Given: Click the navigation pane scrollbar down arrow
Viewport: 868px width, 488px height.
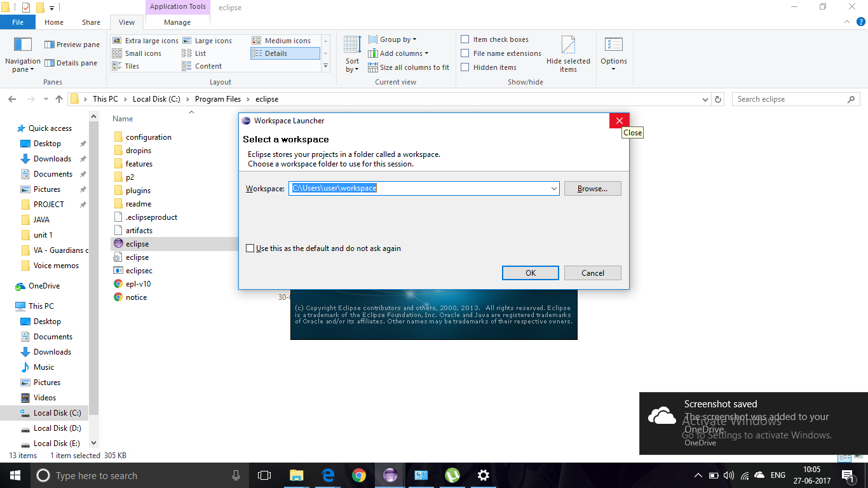Looking at the screenshot, I should 94,443.
